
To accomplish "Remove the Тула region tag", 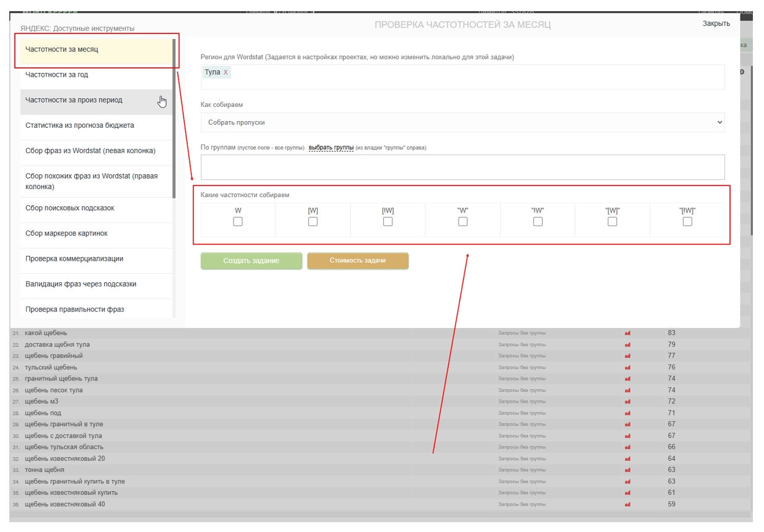I will point(226,72).
